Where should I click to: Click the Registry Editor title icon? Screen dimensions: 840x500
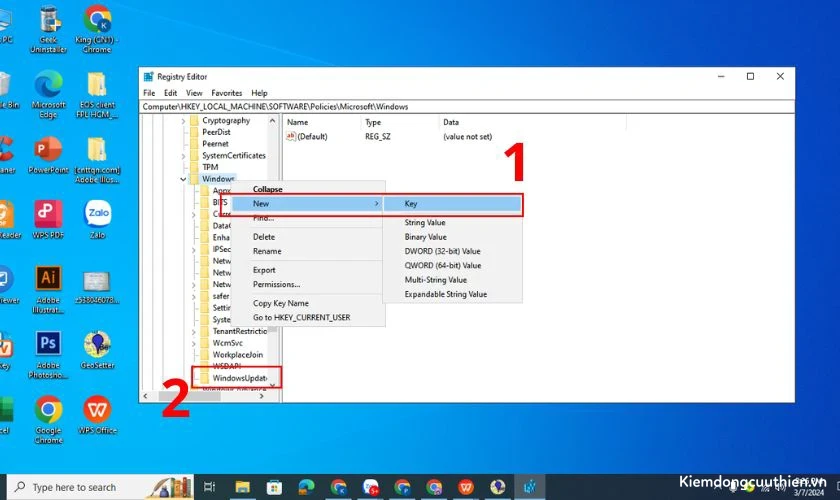(148, 77)
